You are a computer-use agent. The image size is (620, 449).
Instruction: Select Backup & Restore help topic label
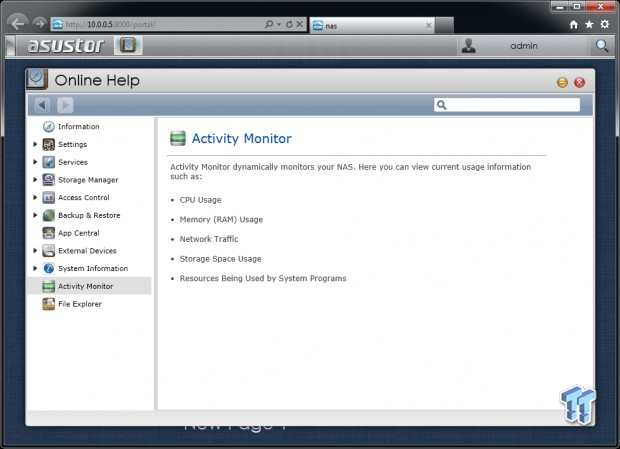pyautogui.click(x=89, y=215)
